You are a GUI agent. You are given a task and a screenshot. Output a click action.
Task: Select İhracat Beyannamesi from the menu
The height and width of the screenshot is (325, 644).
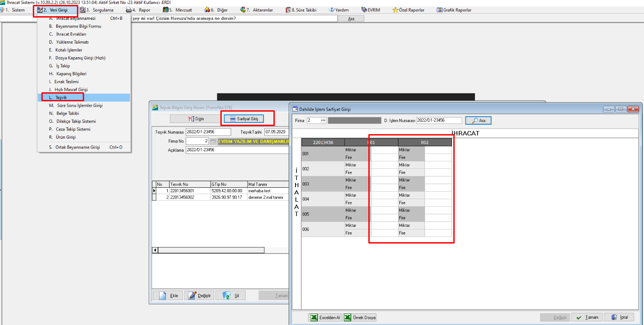(x=84, y=18)
